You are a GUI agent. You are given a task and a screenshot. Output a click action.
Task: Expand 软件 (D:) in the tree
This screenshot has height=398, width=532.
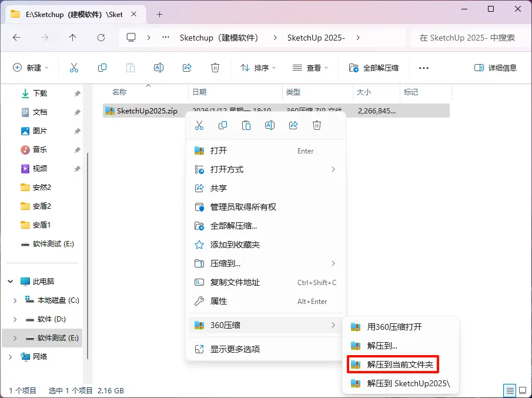(15, 319)
